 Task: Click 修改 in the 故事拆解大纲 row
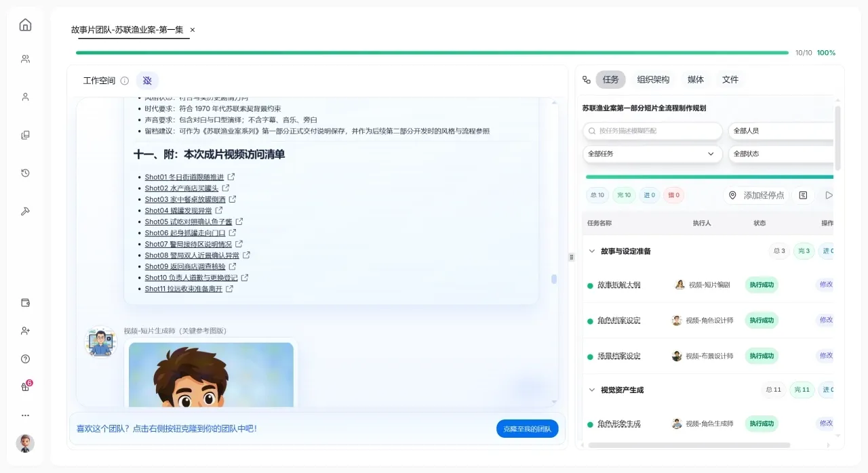pos(825,285)
